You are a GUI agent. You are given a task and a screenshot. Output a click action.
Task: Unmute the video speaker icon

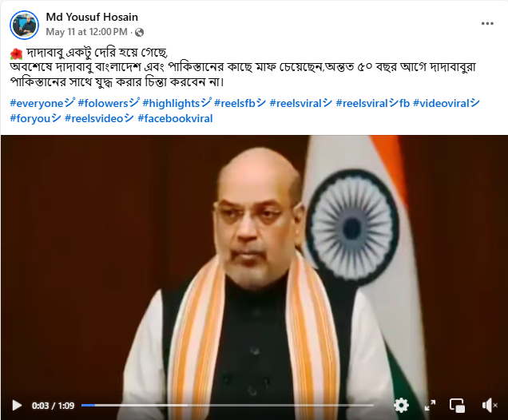pos(490,405)
